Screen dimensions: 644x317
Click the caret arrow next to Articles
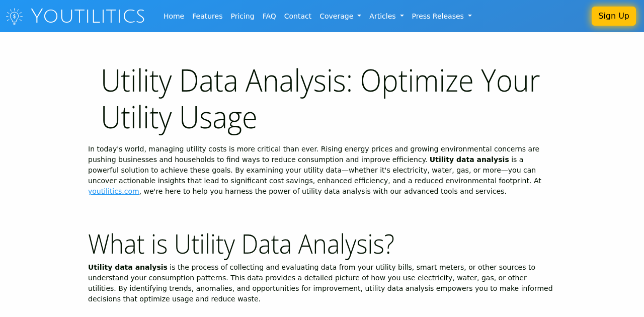[401, 16]
